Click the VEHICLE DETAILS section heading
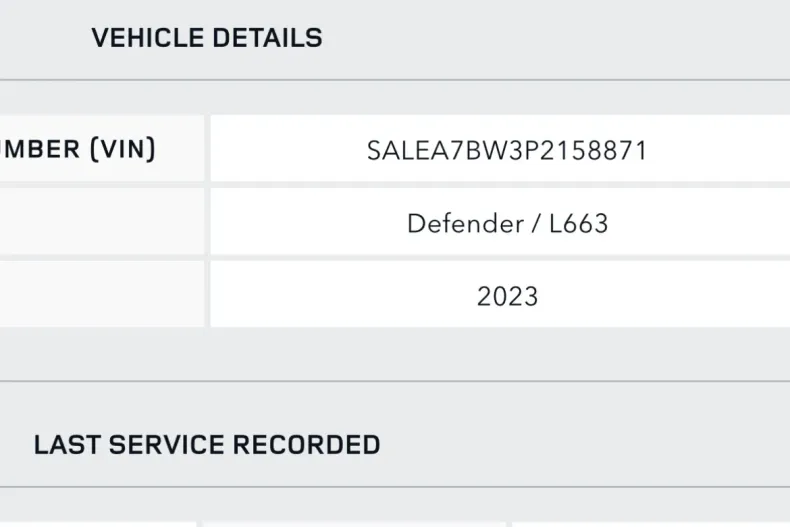Image resolution: width=790 pixels, height=527 pixels. pos(206,39)
